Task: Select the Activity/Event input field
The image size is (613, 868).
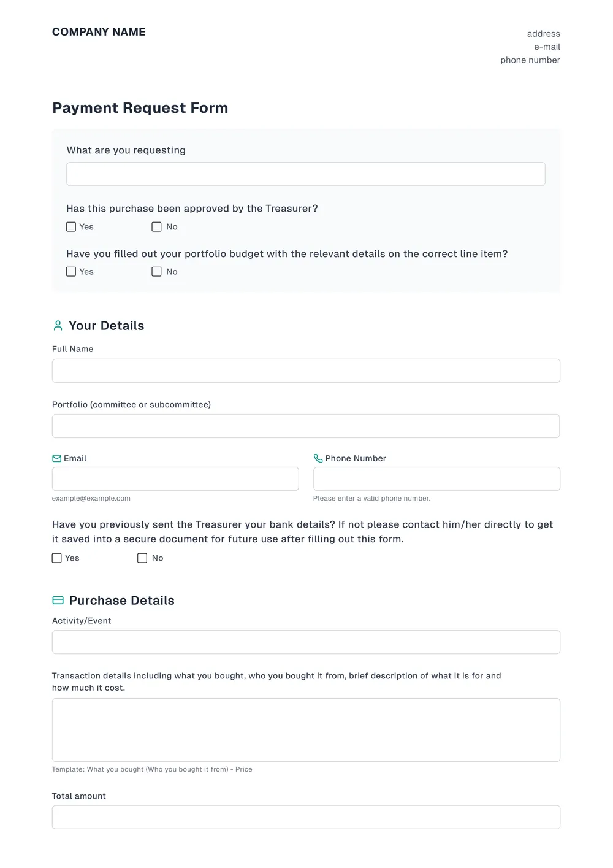Action: click(306, 642)
